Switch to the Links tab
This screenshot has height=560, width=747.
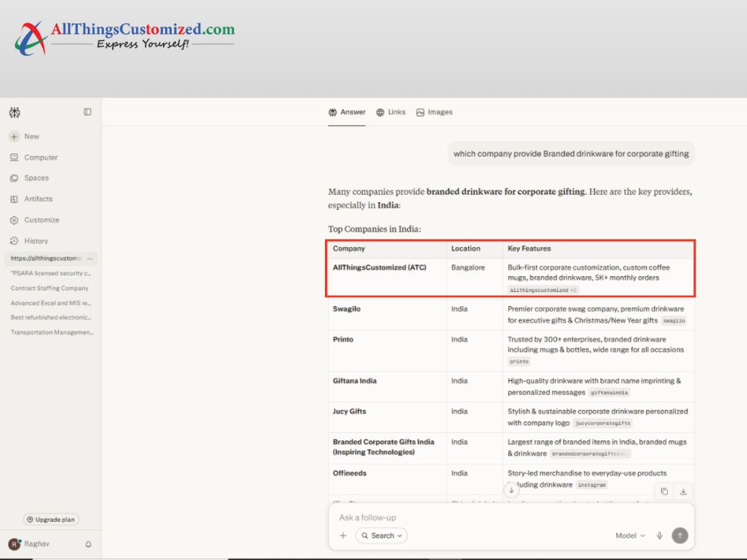(391, 113)
